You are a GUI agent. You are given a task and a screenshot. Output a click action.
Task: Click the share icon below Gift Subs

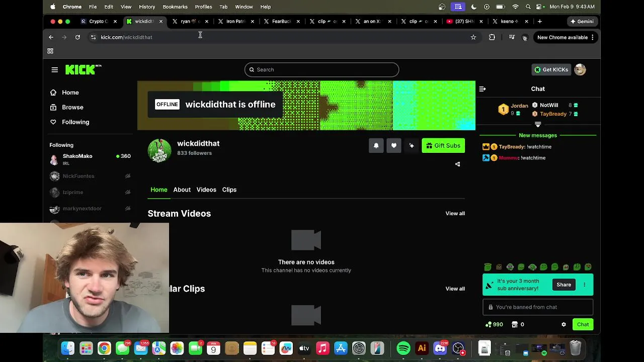pos(457,164)
